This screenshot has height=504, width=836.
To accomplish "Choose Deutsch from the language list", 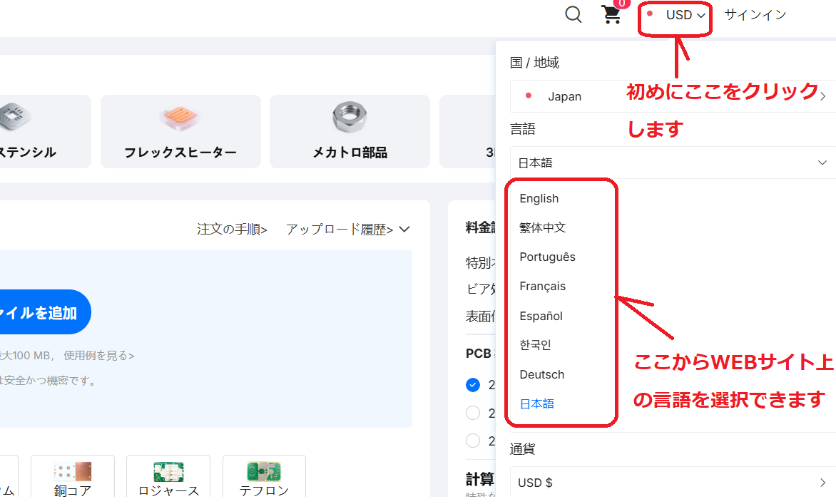I will click(542, 375).
